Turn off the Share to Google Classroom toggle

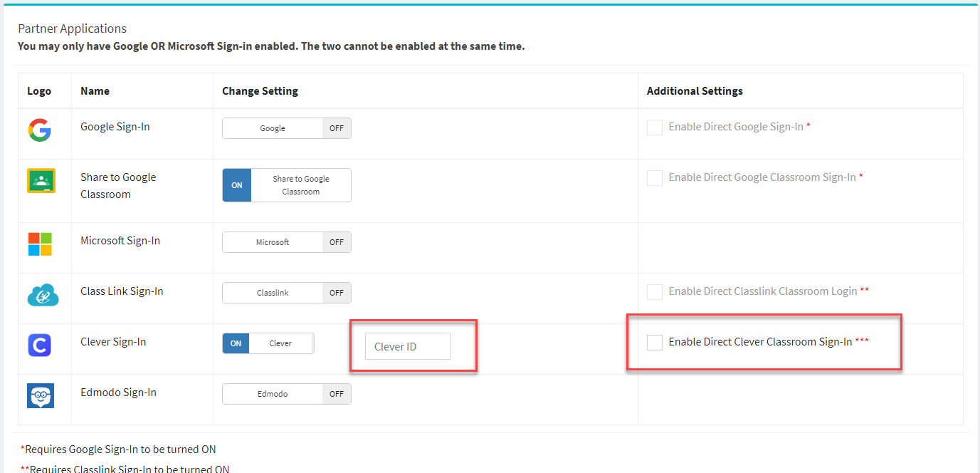click(287, 185)
